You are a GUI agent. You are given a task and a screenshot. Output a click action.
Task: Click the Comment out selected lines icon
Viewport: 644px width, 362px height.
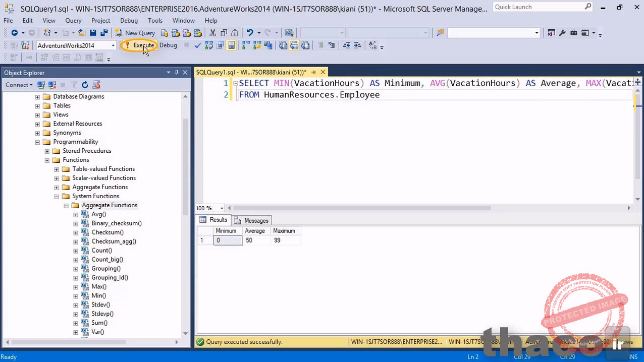pos(320,45)
